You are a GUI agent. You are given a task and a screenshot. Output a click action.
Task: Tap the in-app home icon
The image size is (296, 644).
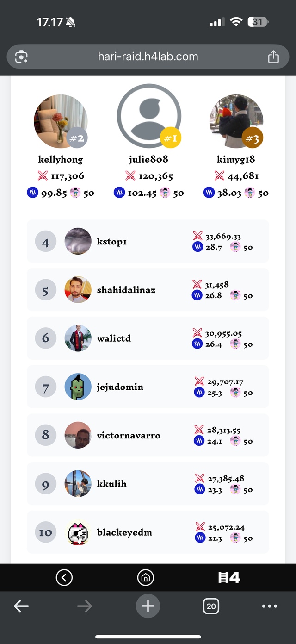146,577
